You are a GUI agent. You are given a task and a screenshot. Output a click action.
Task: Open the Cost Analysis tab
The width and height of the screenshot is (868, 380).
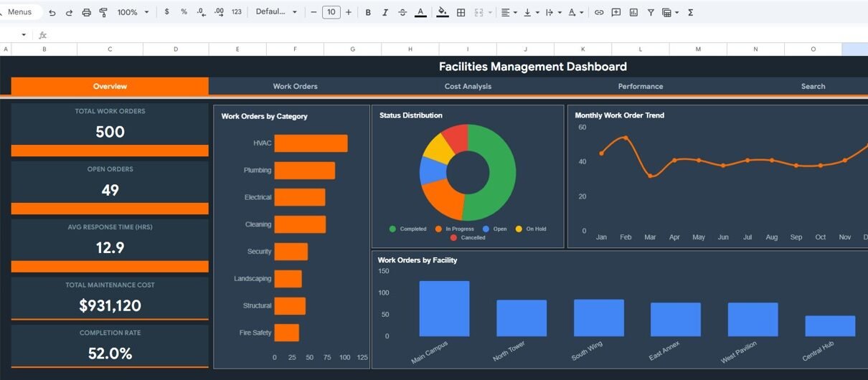pos(468,86)
